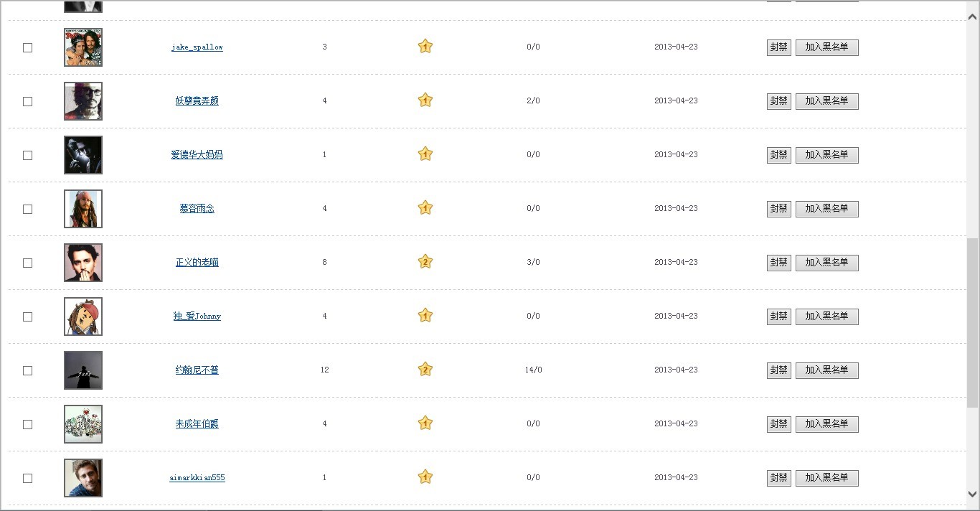This screenshot has width=980, height=511.
Task: Open avatar thumbnail of 慕容雨念
Action: pyautogui.click(x=83, y=209)
